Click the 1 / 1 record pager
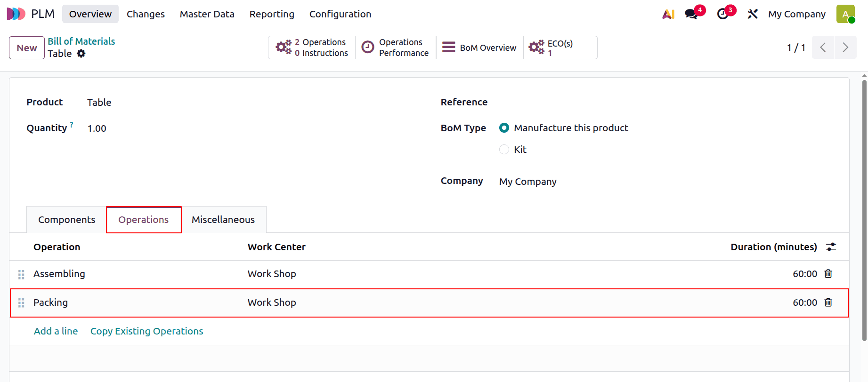Viewport: 868px width, 382px height. point(796,48)
